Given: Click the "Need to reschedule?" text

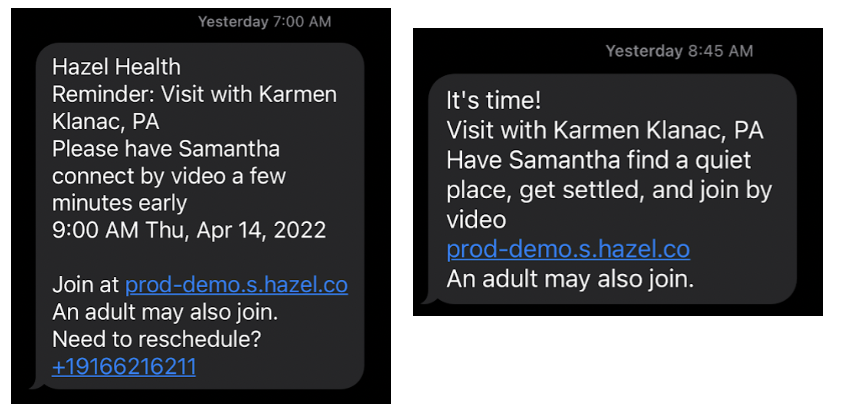Looking at the screenshot, I should (156, 340).
